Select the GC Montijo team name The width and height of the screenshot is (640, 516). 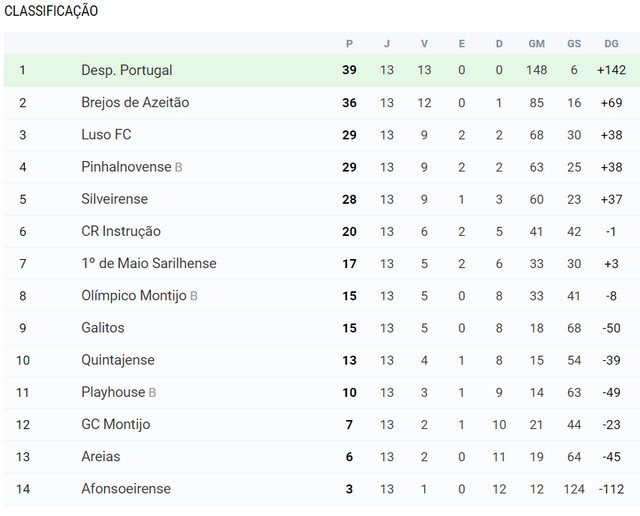click(116, 425)
